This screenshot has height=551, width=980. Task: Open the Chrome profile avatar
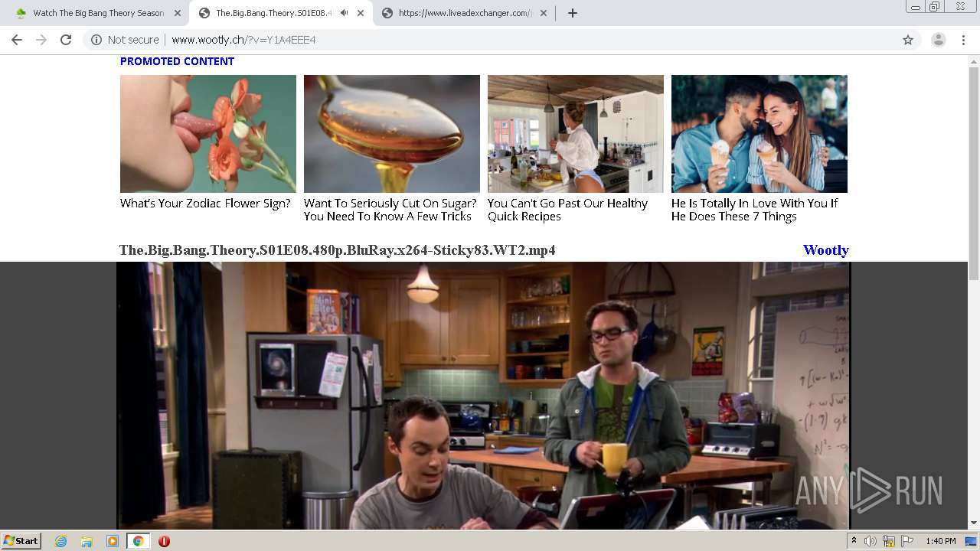[938, 40]
